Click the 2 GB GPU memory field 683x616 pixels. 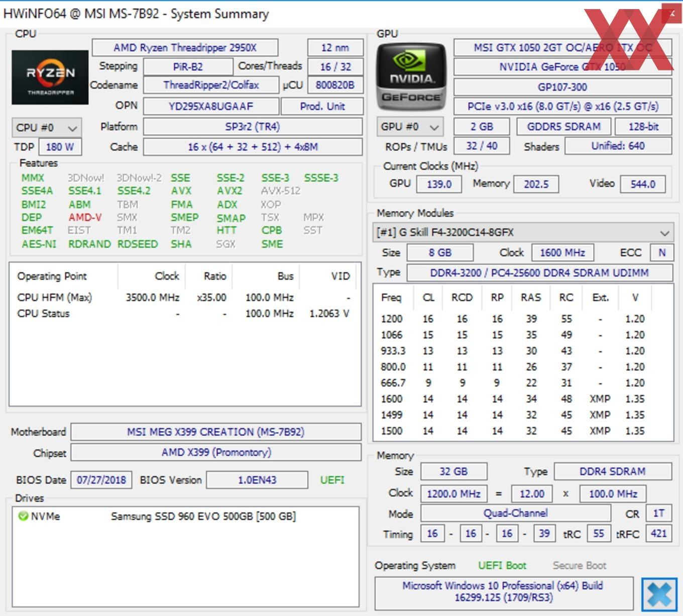(482, 127)
